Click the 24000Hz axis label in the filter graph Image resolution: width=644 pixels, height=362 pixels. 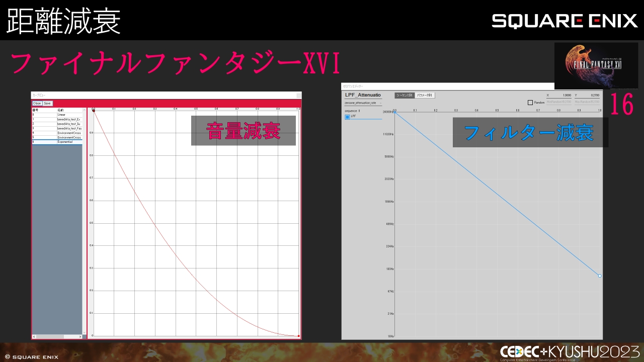coord(387,112)
